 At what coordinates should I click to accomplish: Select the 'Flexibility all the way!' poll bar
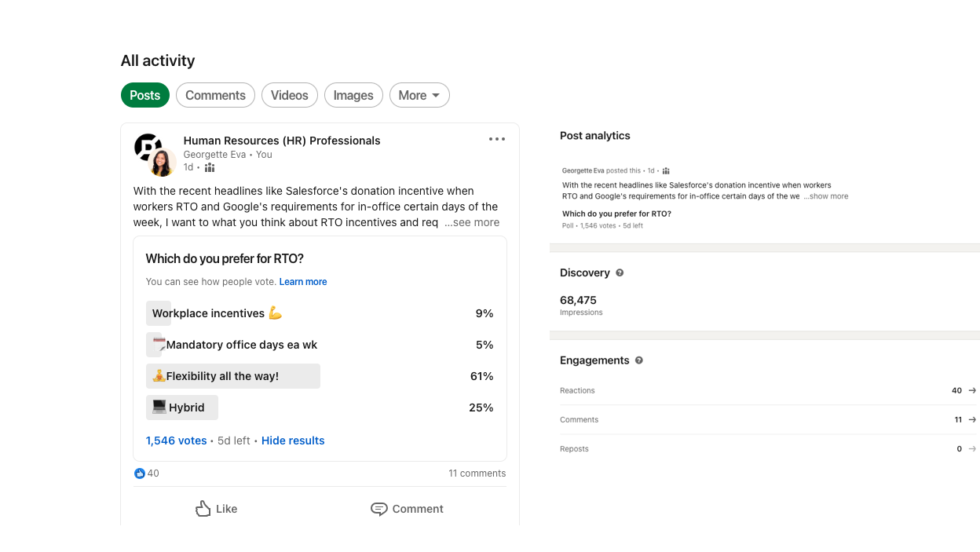coord(232,376)
